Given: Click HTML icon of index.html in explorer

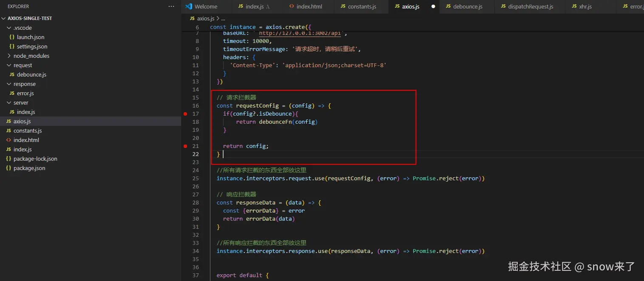Looking at the screenshot, I should point(9,140).
